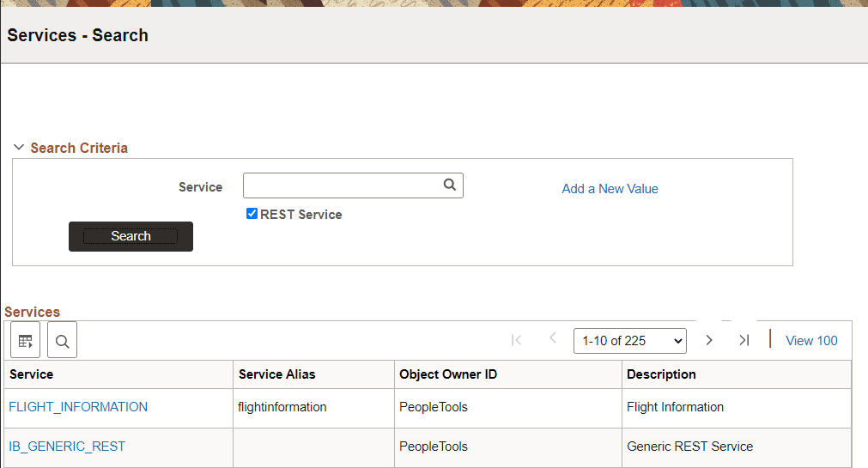Open the 1-10 of 225 row dropdown
The image size is (868, 468).
[x=630, y=341]
